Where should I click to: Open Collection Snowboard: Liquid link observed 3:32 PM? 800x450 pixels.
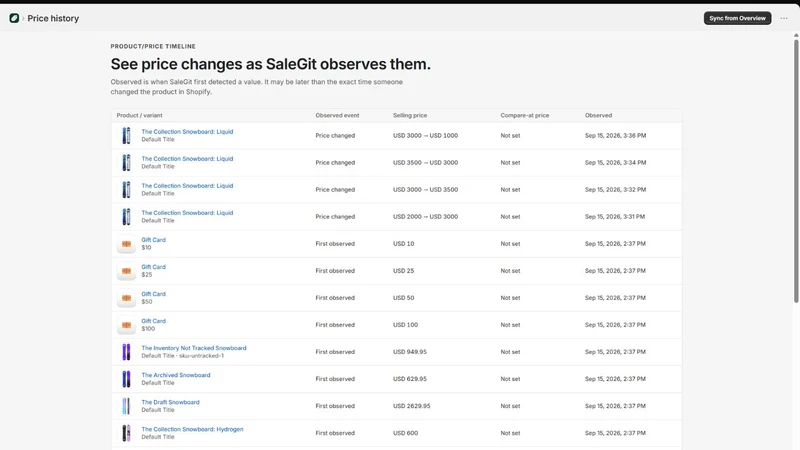coord(187,186)
